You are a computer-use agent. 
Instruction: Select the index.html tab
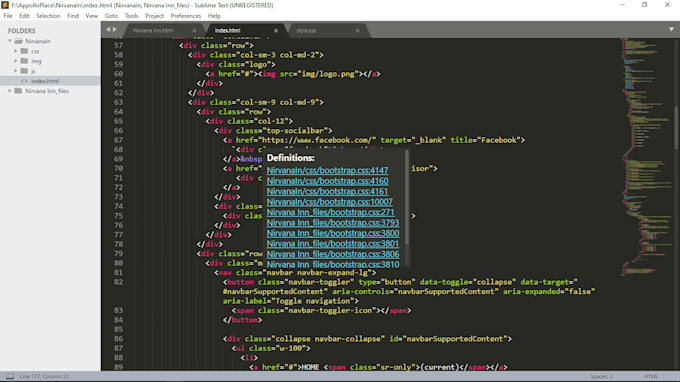click(x=228, y=30)
